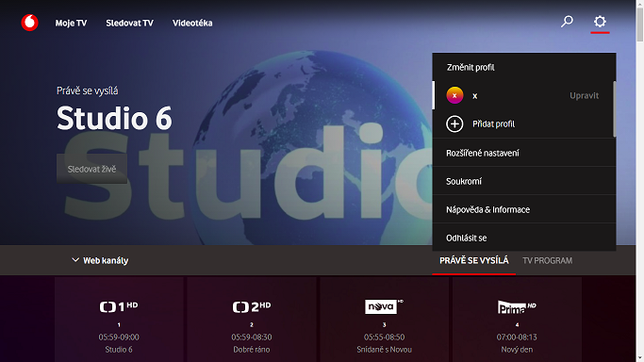This screenshot has height=362, width=644.
Task: Click the Změnit profil heading
Action: coord(471,67)
